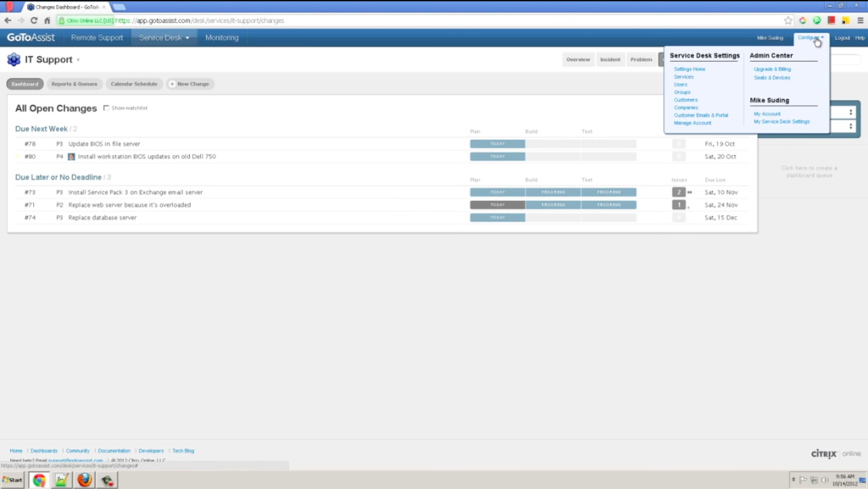Click the IT Support workspace cube icon
Screen dimensions: 868x489
(13, 59)
